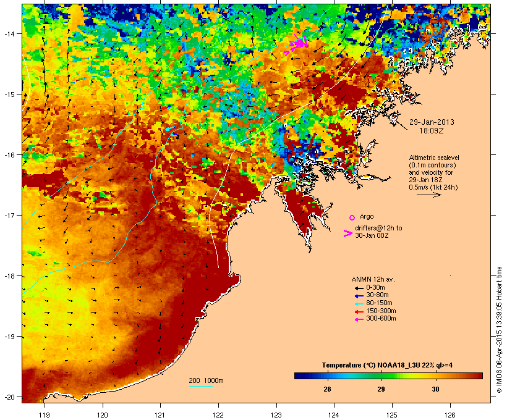
Task: Click the temperature color bar near 28
Action: point(327,376)
